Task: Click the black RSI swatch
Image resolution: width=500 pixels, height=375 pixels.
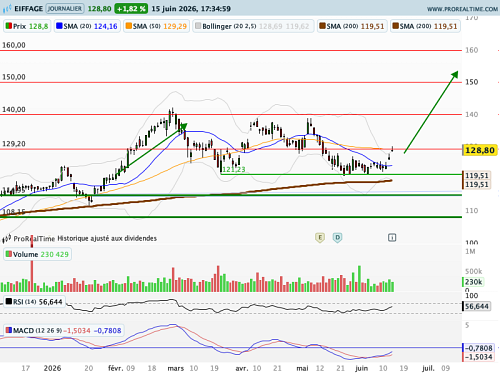Action: coord(9,302)
